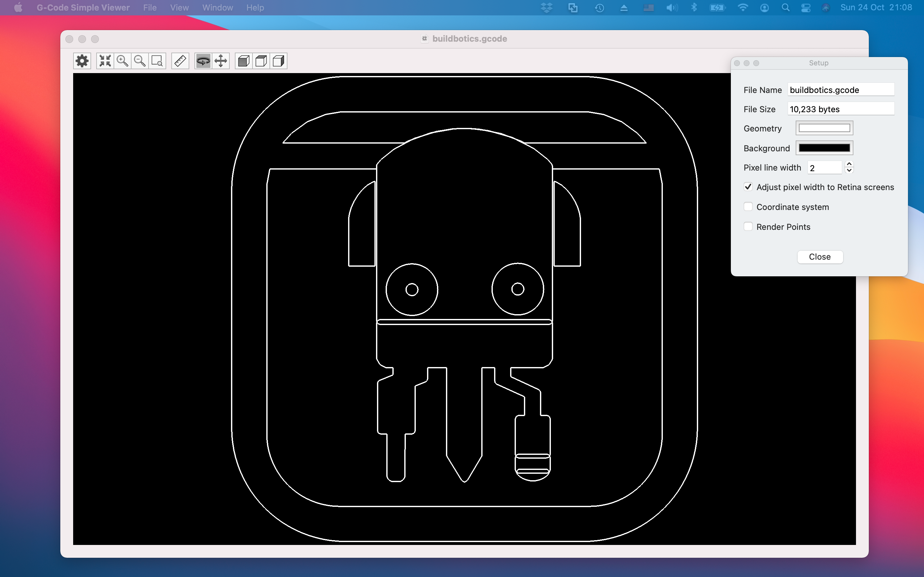Enable Coordinate system checkbox

748,207
